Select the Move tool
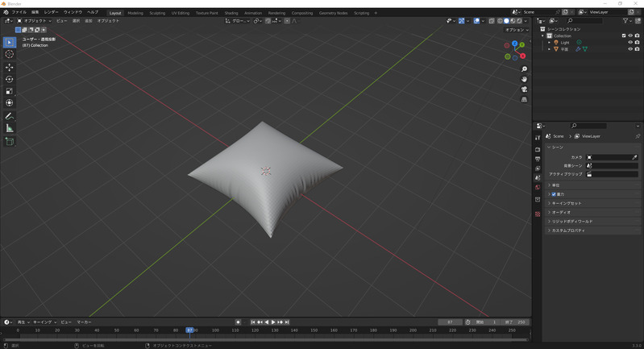 tap(10, 67)
